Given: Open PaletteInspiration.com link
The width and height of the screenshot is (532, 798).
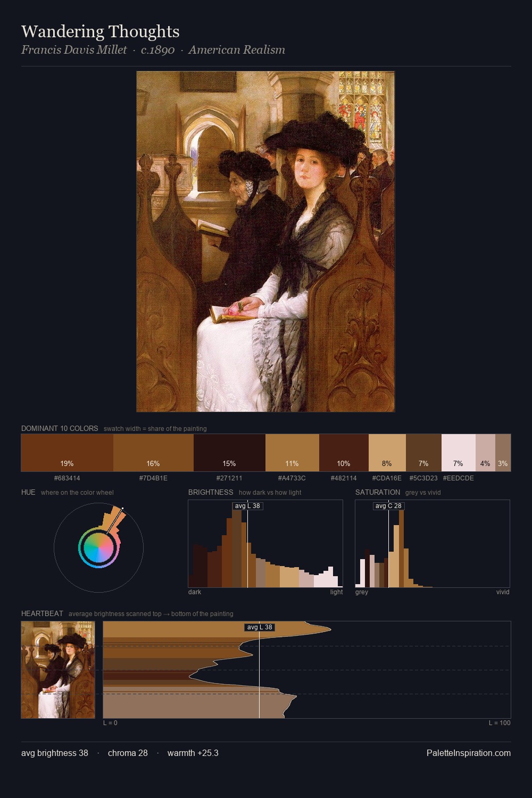Looking at the screenshot, I should coord(469,753).
